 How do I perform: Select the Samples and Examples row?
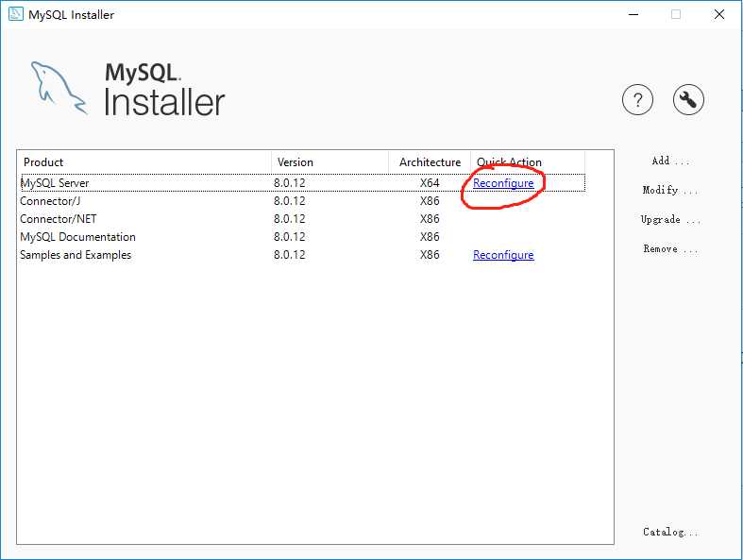point(303,255)
